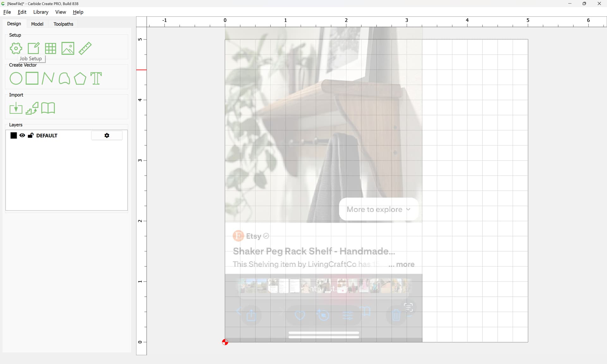Select the Text creation tool
The height and width of the screenshot is (364, 607).
96,78
